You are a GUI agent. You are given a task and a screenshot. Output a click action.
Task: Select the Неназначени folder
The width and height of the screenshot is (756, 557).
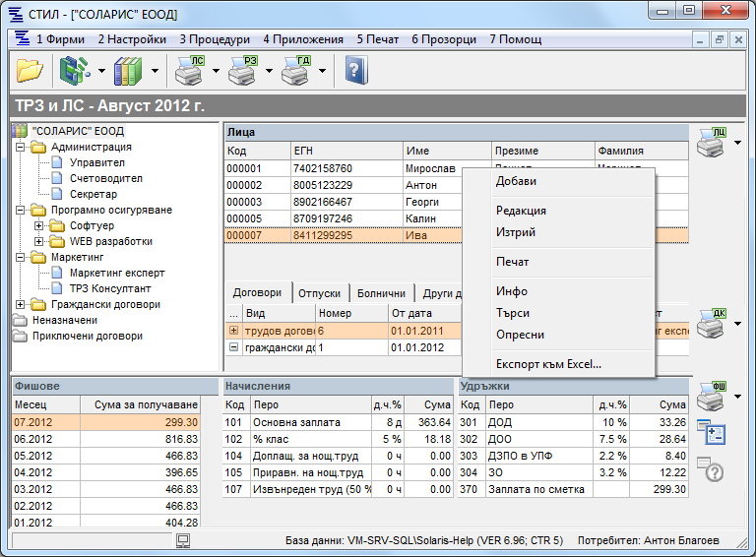click(x=65, y=321)
